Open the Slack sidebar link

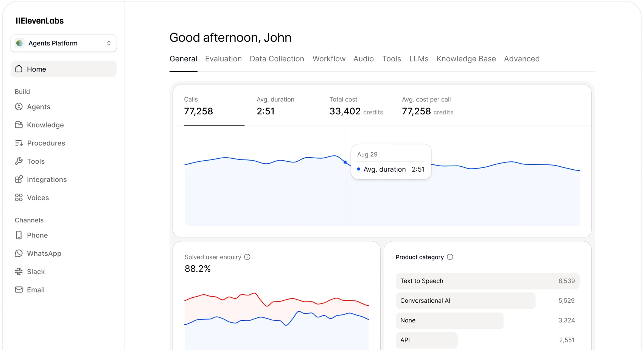(x=36, y=272)
